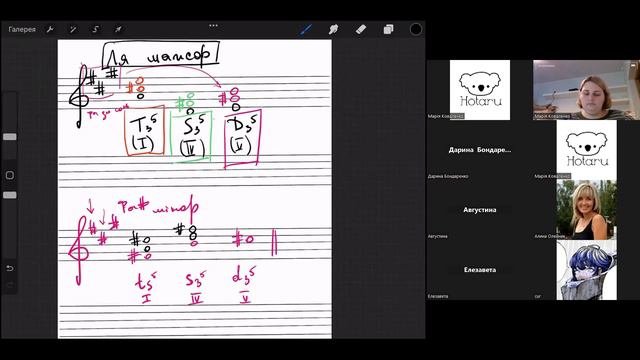Click the Августина participant name
Image resolution: width=640 pixels, height=360 pixels.
(x=480, y=210)
